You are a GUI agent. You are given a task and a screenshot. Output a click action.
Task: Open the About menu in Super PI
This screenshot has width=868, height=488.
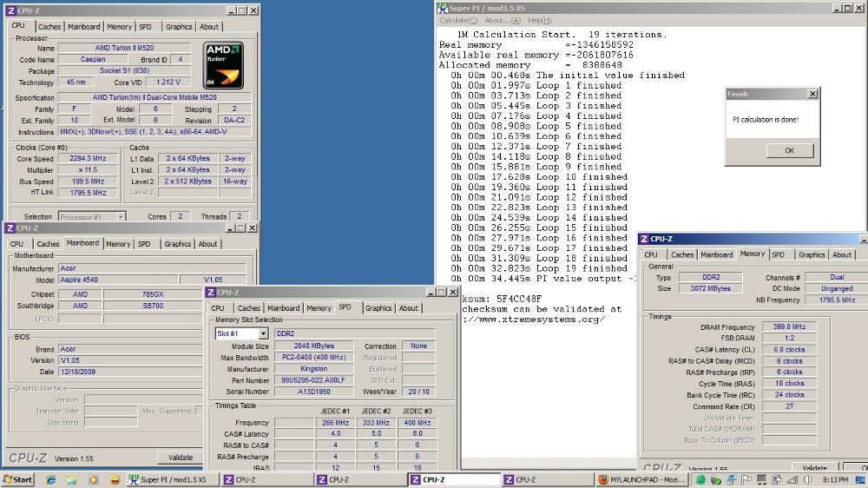pos(502,21)
